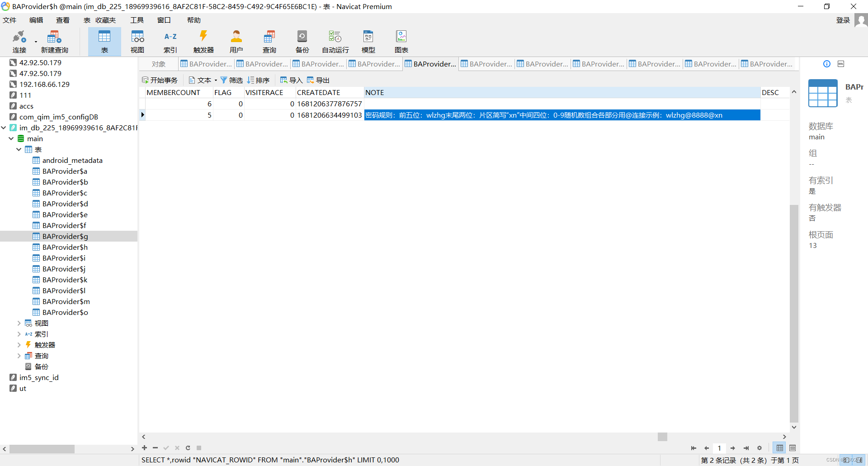
Task: Expand the Index folder node
Action: pos(19,334)
